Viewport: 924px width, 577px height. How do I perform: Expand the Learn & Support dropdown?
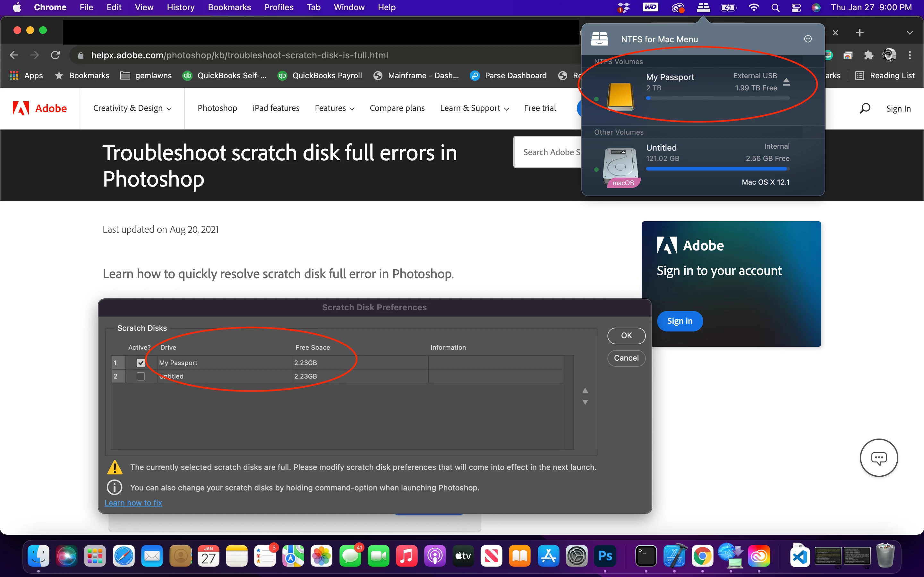click(x=474, y=108)
